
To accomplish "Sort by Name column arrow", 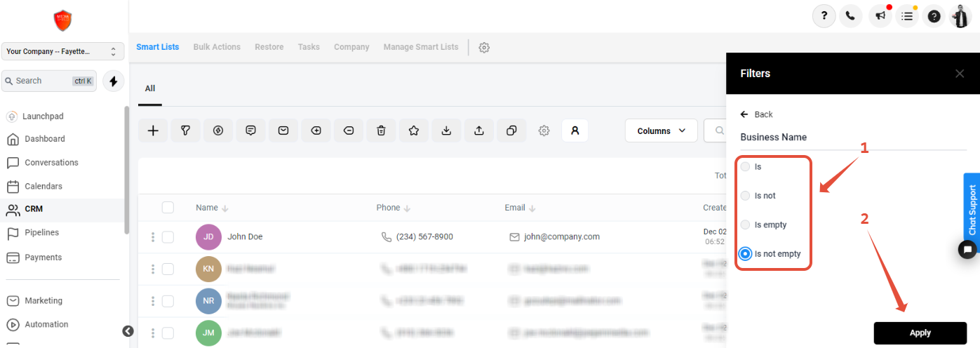I will pos(226,208).
